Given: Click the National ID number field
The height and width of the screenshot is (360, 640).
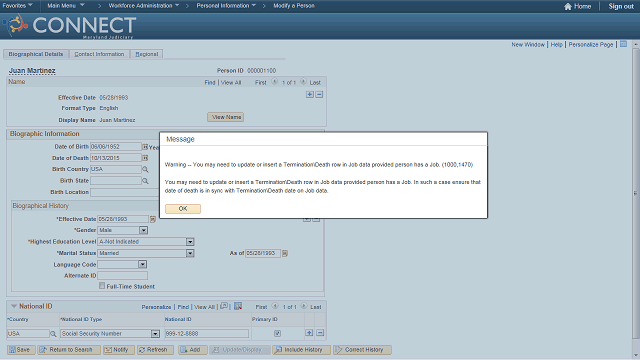Looking at the screenshot, I should [207, 334].
